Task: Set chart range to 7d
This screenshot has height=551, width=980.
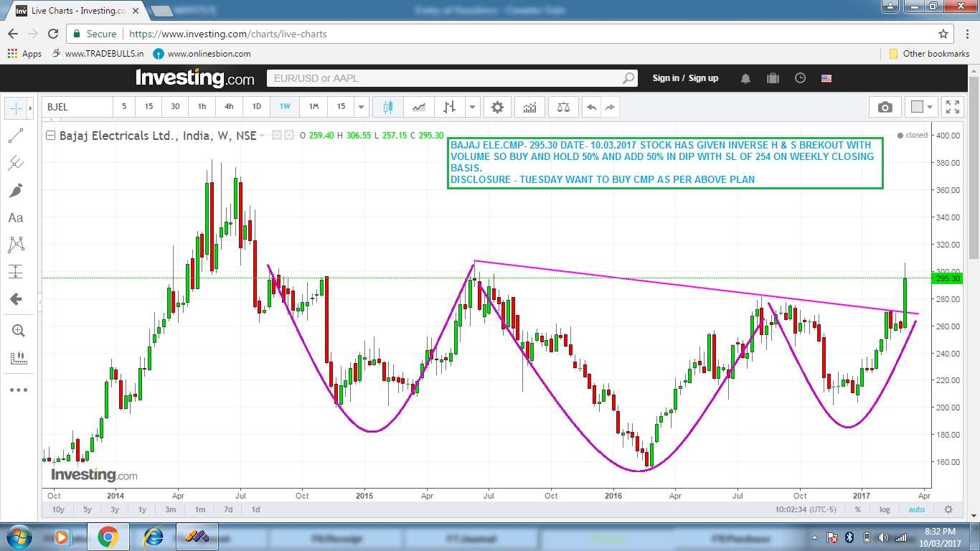Action: click(227, 509)
